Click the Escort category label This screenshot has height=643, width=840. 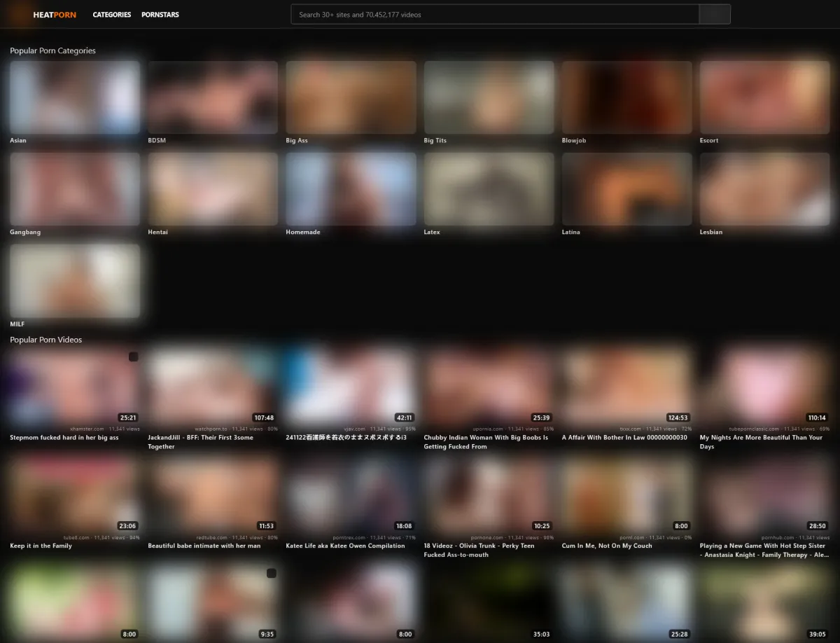tap(709, 141)
